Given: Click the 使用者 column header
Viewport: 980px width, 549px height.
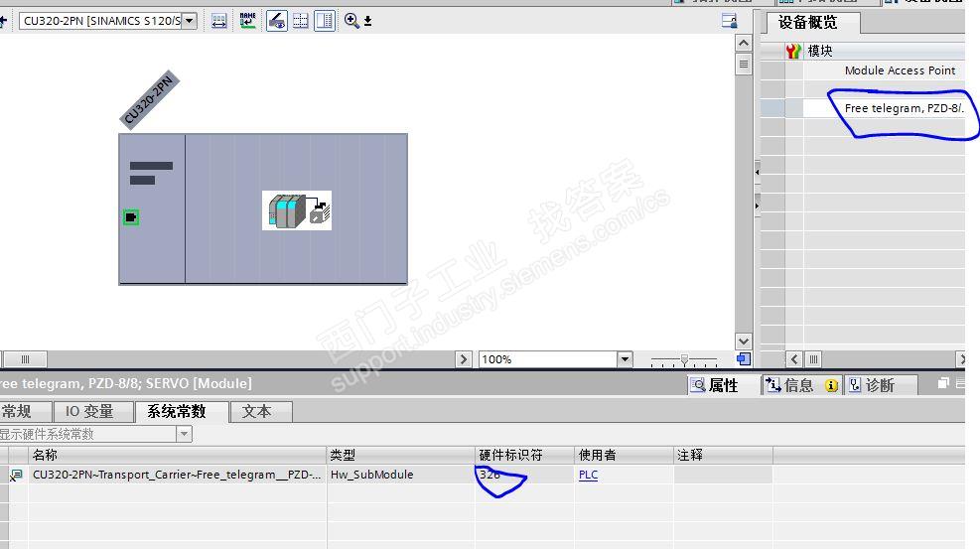Looking at the screenshot, I should tap(624, 456).
